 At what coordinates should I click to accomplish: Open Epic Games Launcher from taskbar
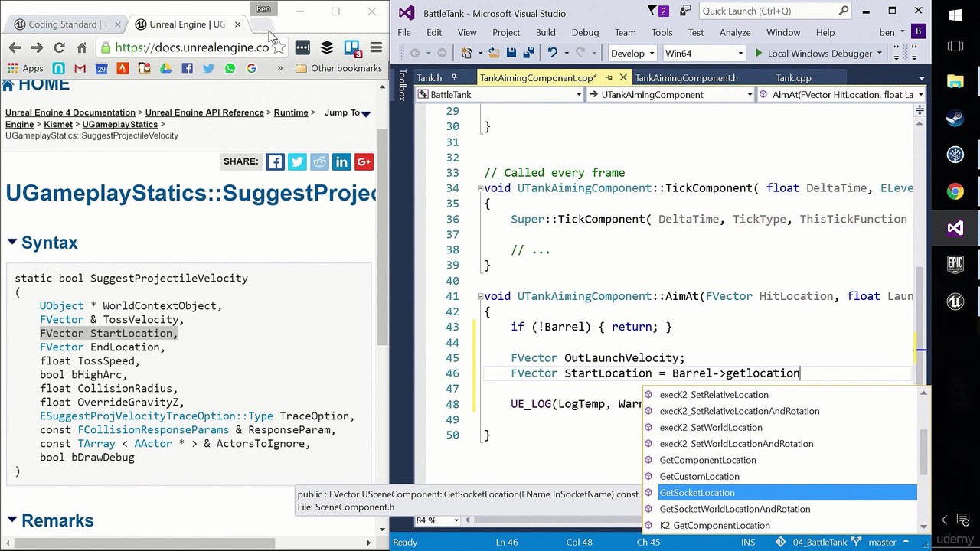click(955, 265)
